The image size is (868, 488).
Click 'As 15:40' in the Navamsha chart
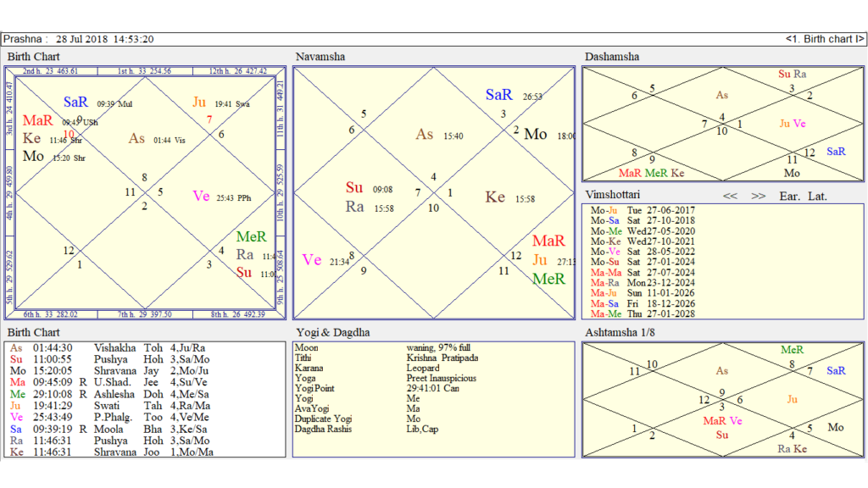coord(440,135)
